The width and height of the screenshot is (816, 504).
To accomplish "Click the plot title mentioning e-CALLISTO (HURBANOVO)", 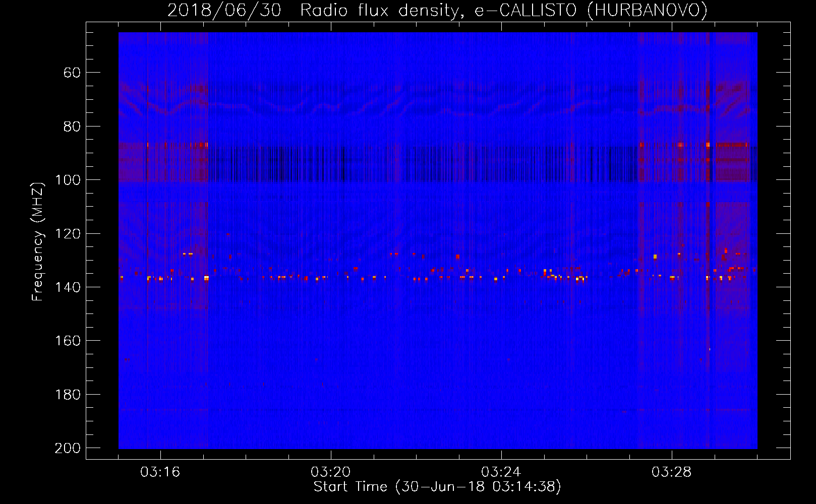I will (437, 11).
